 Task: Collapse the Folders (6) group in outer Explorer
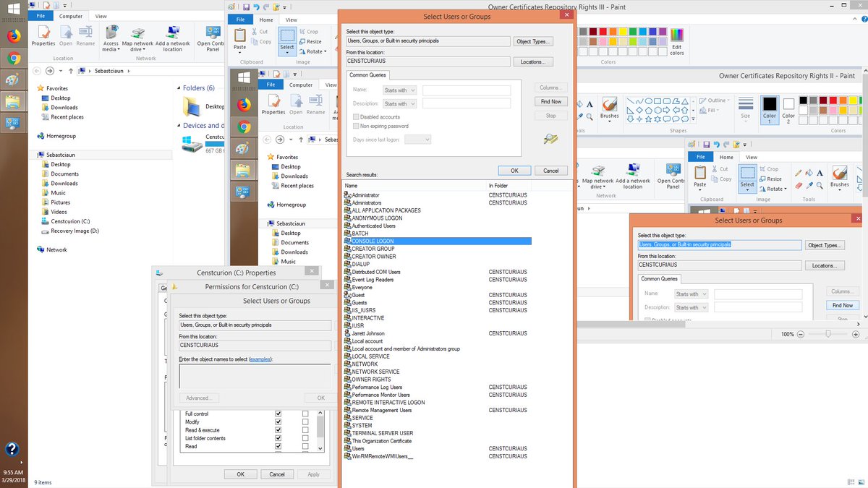(179, 88)
